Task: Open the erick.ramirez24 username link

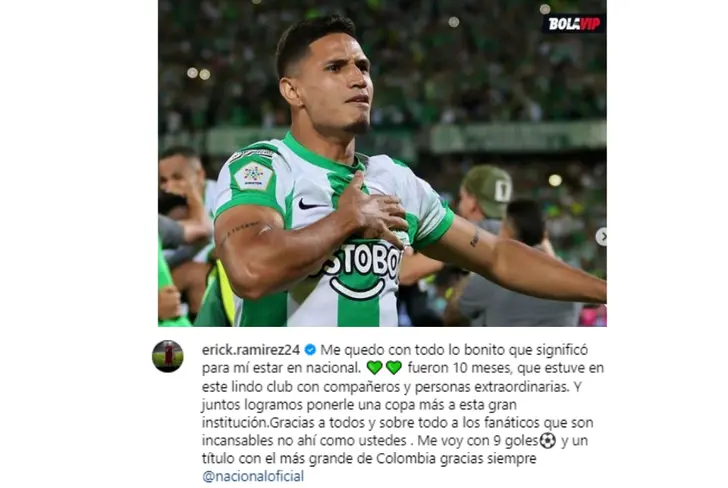Action: [x=251, y=350]
